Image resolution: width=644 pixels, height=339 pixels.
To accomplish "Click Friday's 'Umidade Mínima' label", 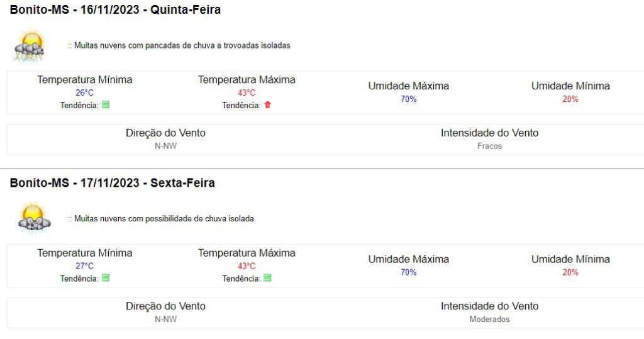I will (570, 259).
